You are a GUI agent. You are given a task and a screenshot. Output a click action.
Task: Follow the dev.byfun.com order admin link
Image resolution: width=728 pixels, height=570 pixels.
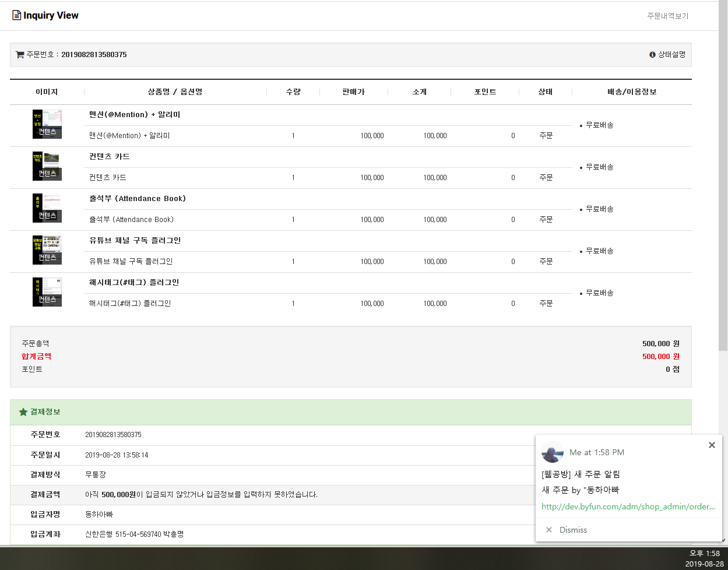click(x=628, y=506)
